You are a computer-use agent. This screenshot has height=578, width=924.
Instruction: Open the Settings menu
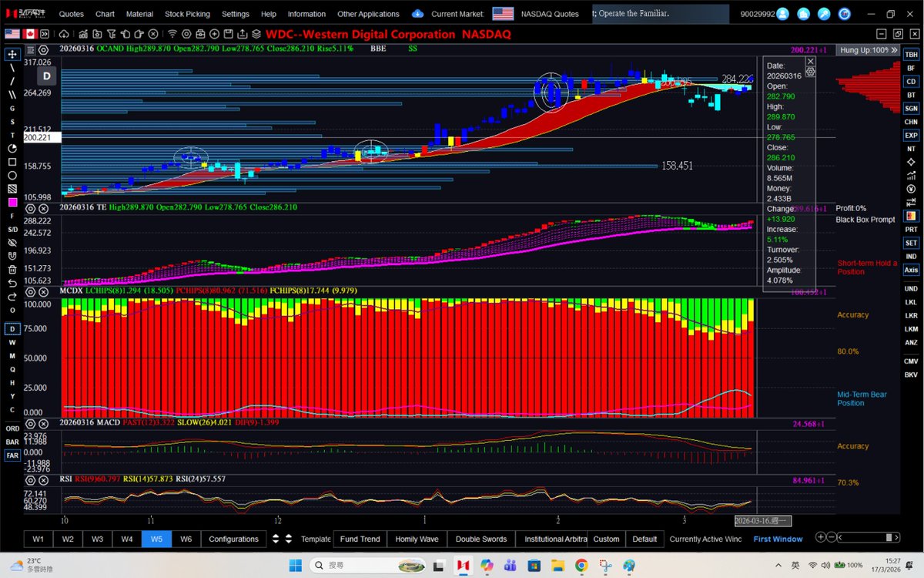(x=235, y=14)
